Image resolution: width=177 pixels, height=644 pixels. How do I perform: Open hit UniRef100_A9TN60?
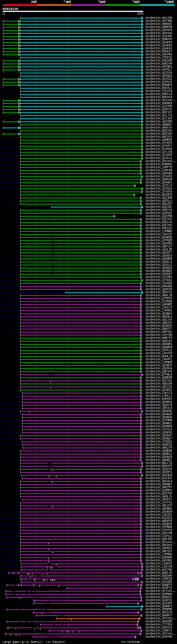tap(159, 67)
